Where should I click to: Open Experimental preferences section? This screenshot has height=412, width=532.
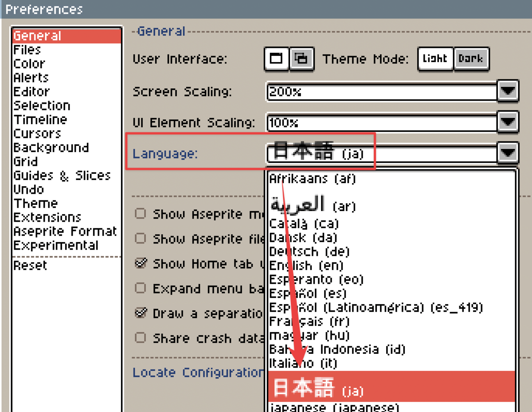66,245
